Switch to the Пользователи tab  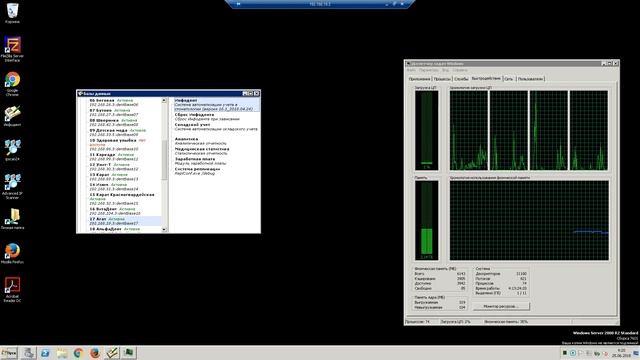[530, 79]
